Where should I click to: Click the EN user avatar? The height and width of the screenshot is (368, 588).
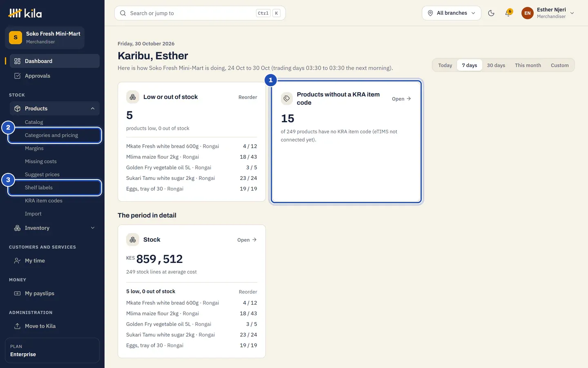click(x=528, y=13)
